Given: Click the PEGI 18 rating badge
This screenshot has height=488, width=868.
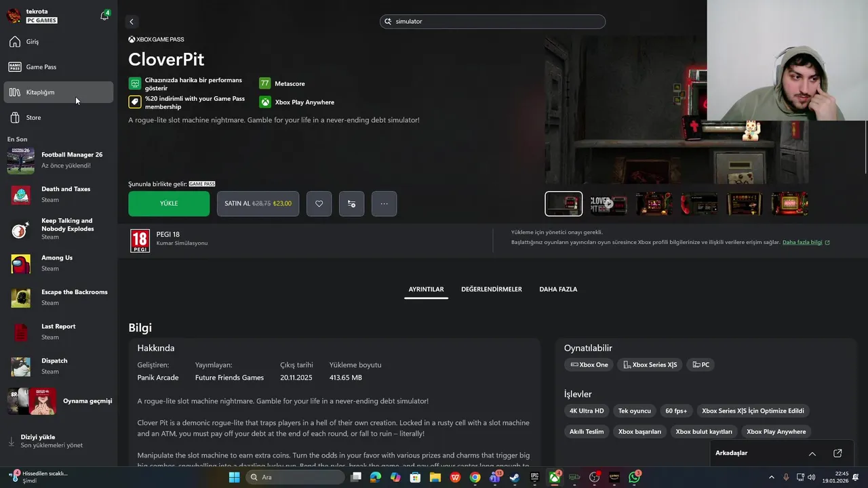Looking at the screenshot, I should point(140,241).
